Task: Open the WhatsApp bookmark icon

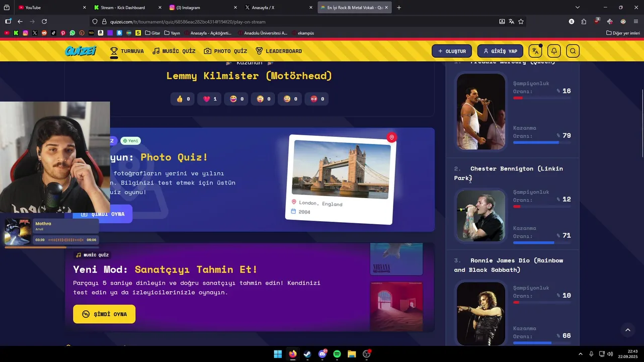Action: [x=72, y=33]
